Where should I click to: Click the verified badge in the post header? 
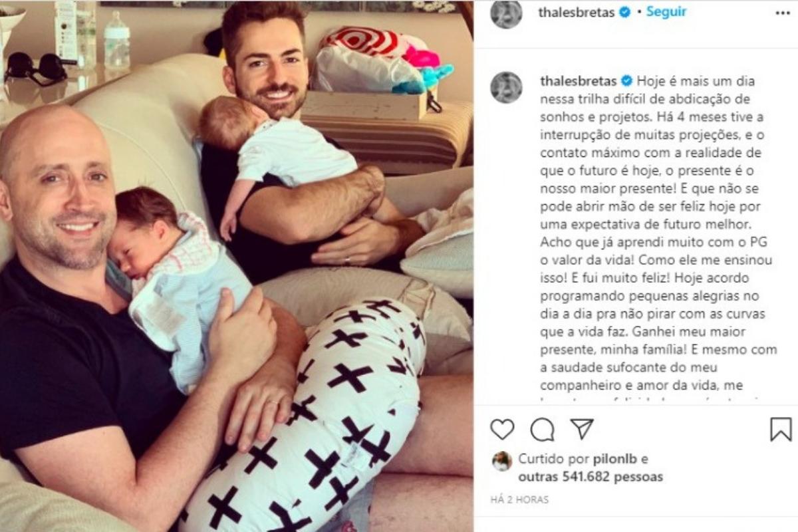pos(625,12)
